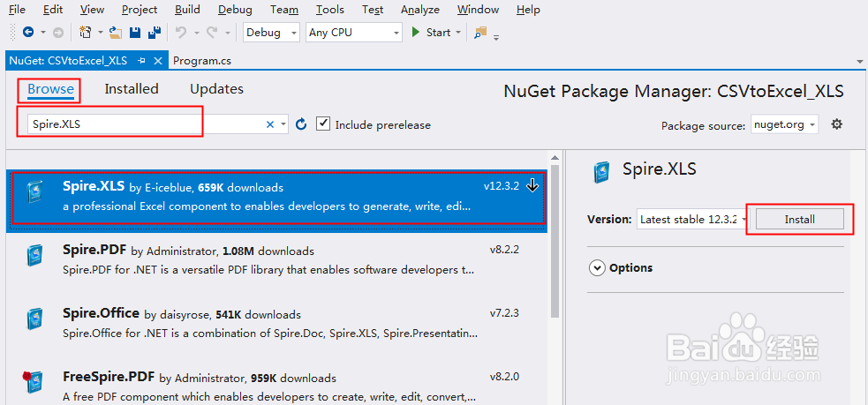Click the Save icon in toolbar

(134, 33)
